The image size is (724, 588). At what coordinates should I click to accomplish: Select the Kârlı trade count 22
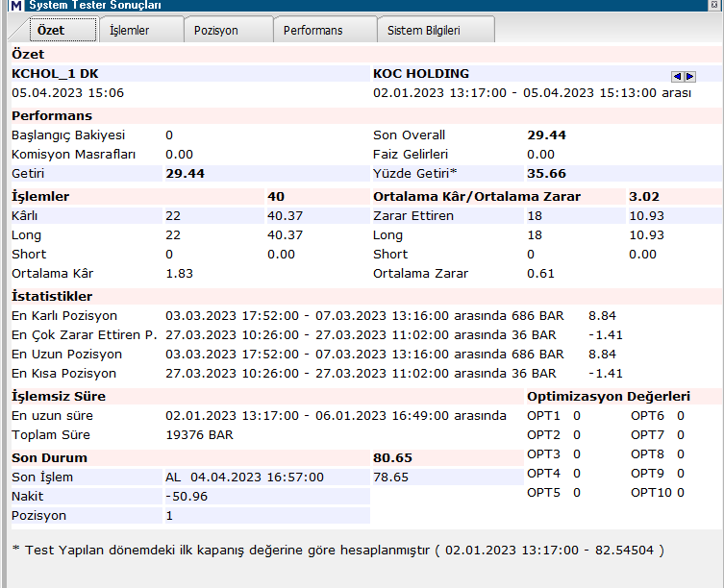click(173, 216)
